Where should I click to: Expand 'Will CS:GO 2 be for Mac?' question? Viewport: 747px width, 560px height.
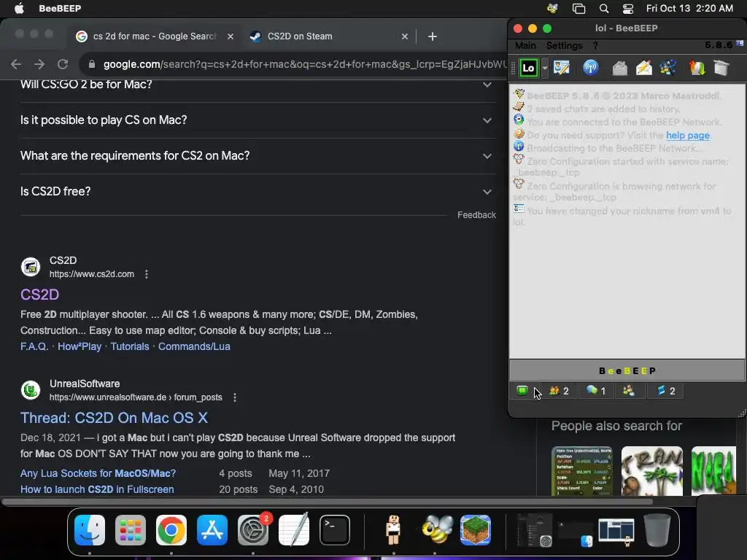pos(256,85)
